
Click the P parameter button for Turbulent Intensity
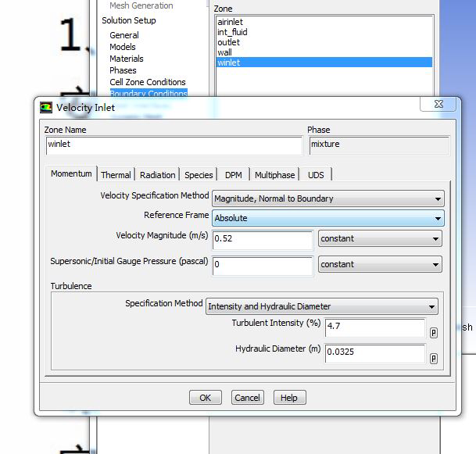pyautogui.click(x=434, y=333)
